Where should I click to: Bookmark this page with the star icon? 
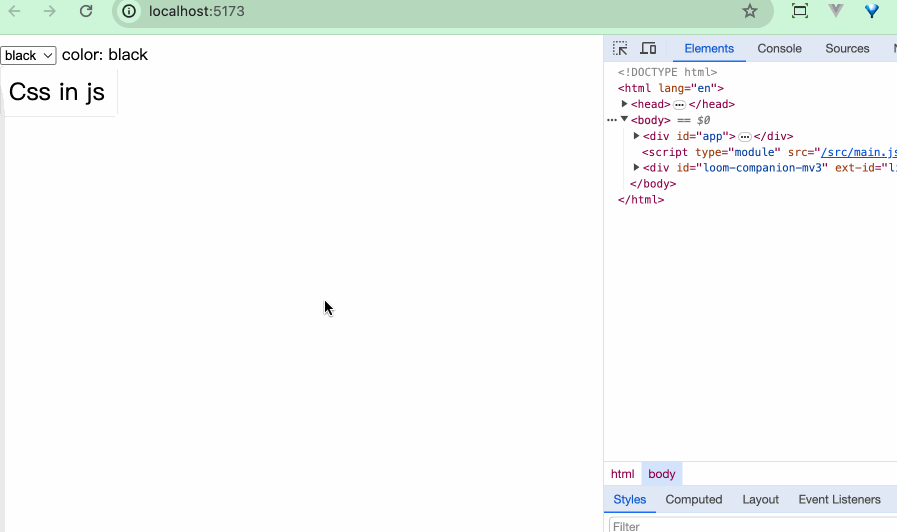pyautogui.click(x=750, y=11)
